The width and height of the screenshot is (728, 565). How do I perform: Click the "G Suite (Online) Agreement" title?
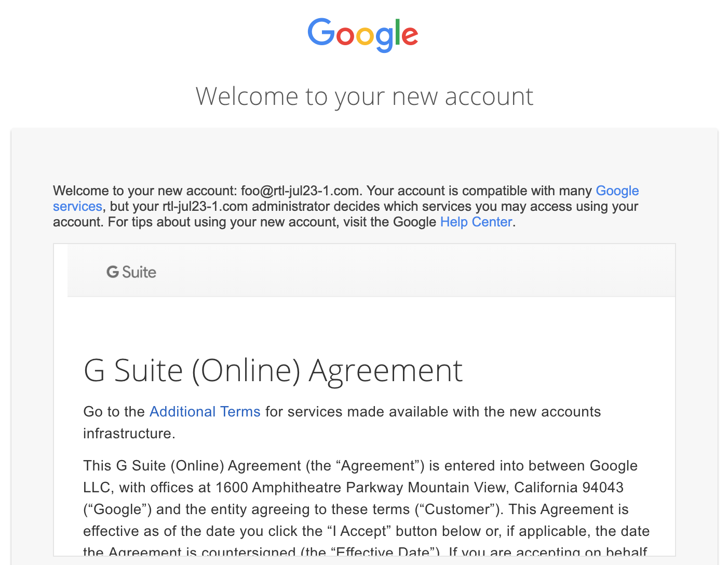pos(273,371)
